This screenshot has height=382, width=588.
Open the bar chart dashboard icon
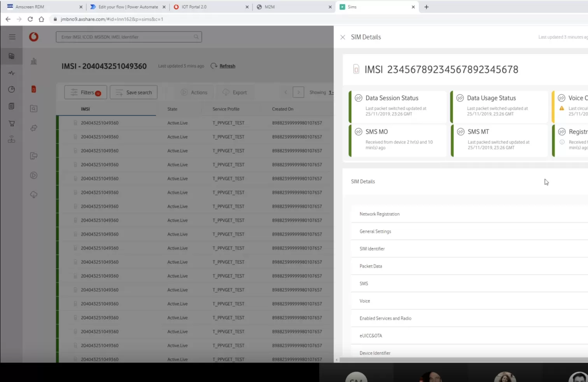(x=34, y=61)
